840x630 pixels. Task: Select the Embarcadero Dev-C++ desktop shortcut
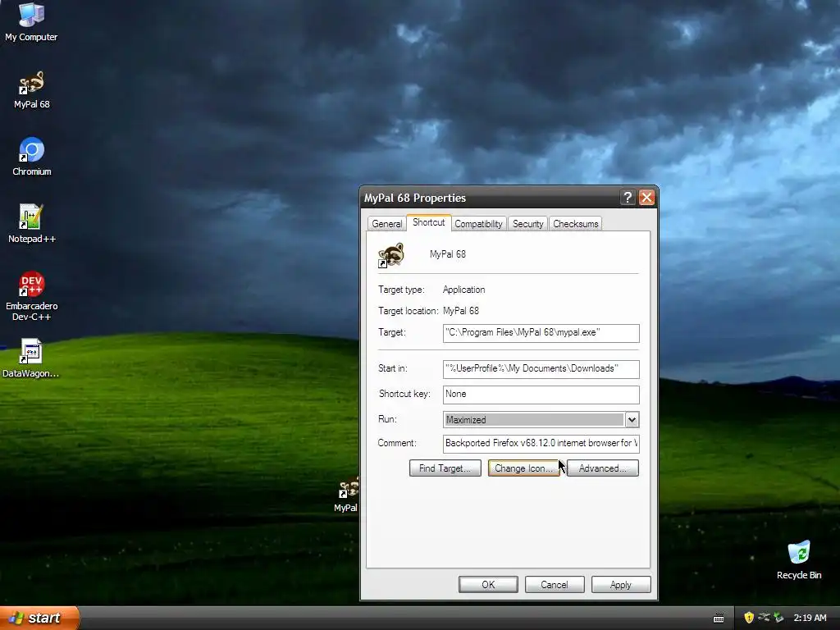[x=32, y=295]
